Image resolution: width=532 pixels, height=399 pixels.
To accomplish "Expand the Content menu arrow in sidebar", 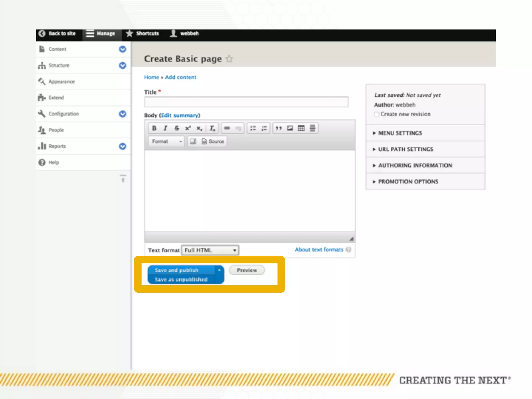I will [123, 49].
